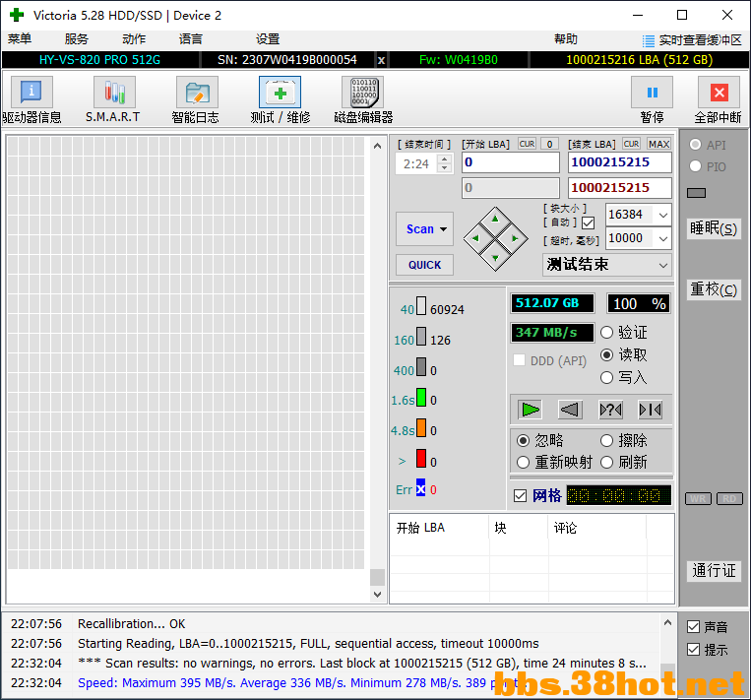Click the down arrow of the diamond pad

(x=495, y=258)
